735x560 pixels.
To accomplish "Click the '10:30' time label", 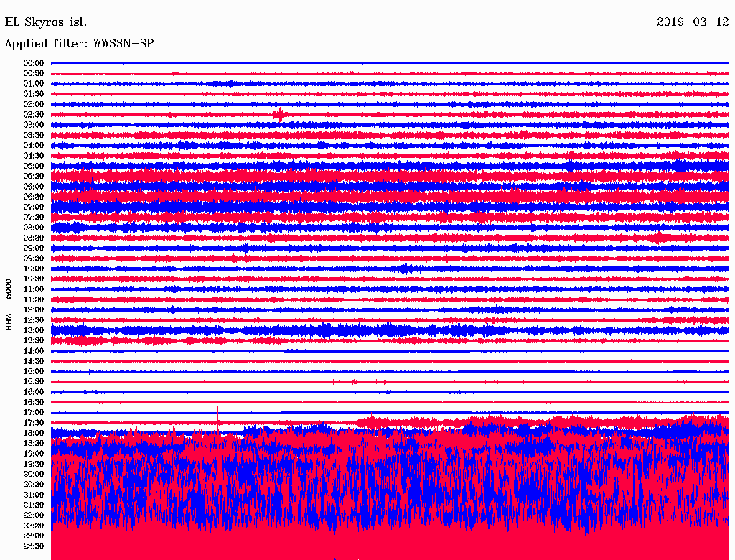I will pos(34,279).
